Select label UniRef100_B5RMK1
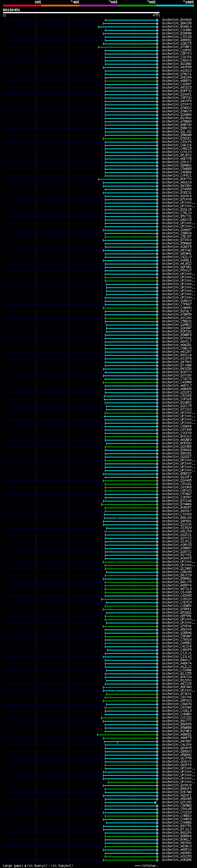The height and width of the screenshot is (868, 197). (177, 579)
